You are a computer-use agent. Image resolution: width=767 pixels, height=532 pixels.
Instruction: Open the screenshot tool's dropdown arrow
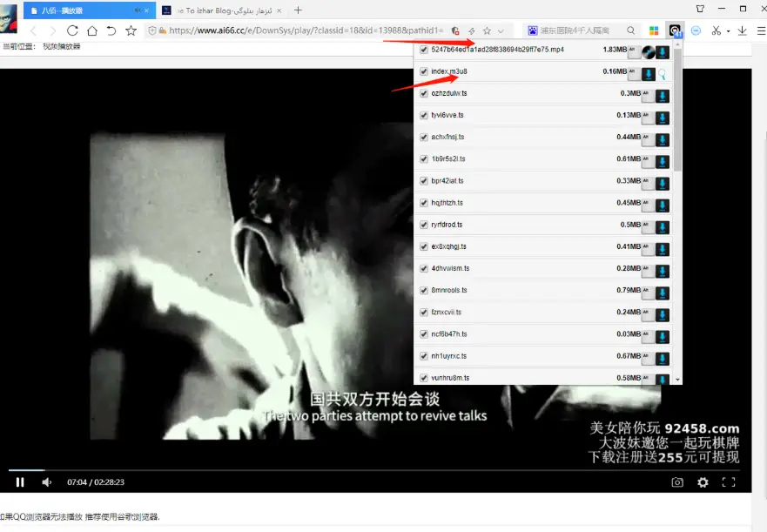coord(730,30)
